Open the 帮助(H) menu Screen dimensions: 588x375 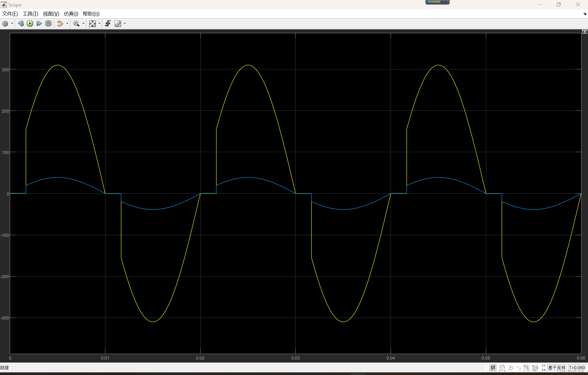pyautogui.click(x=91, y=14)
